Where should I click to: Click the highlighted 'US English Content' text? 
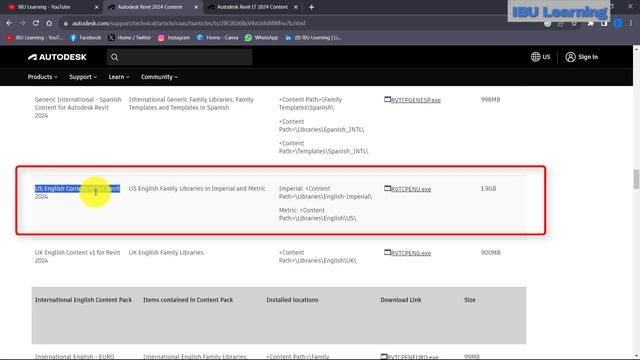(x=78, y=189)
